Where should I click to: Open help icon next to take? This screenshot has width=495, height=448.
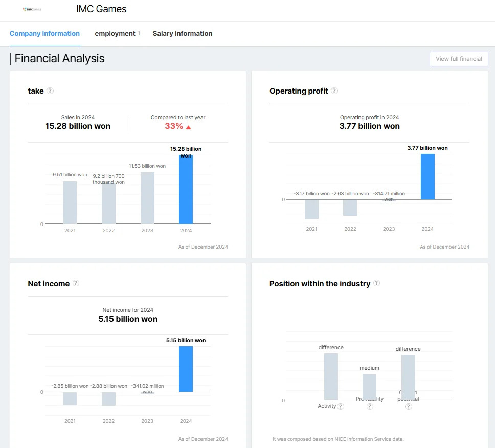tap(50, 91)
